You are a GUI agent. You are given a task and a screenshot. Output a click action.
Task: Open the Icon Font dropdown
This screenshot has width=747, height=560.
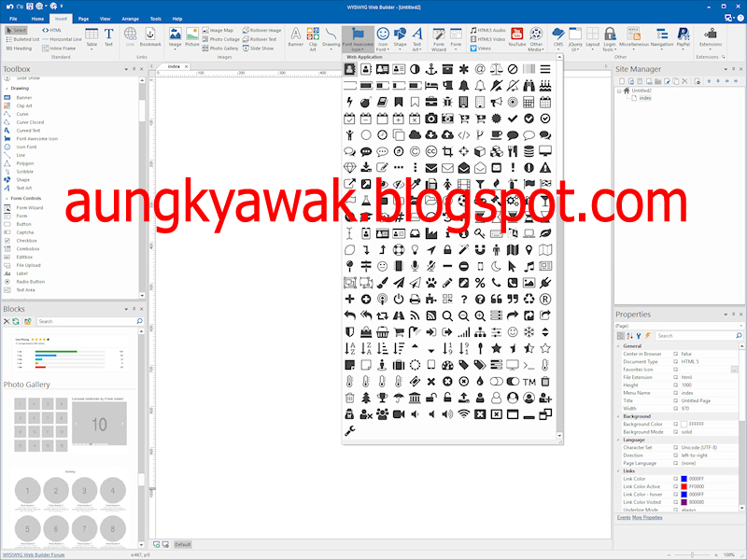click(x=383, y=39)
